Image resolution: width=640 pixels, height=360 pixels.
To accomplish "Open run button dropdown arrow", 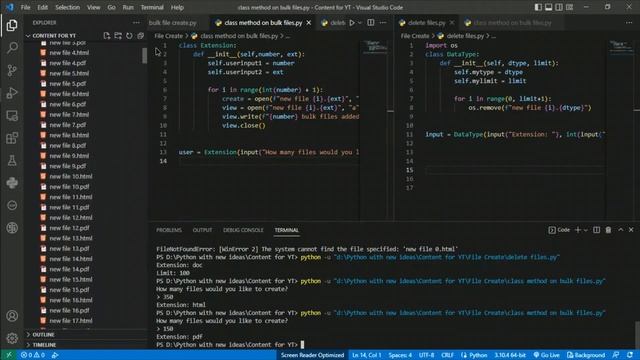I will (360, 23).
